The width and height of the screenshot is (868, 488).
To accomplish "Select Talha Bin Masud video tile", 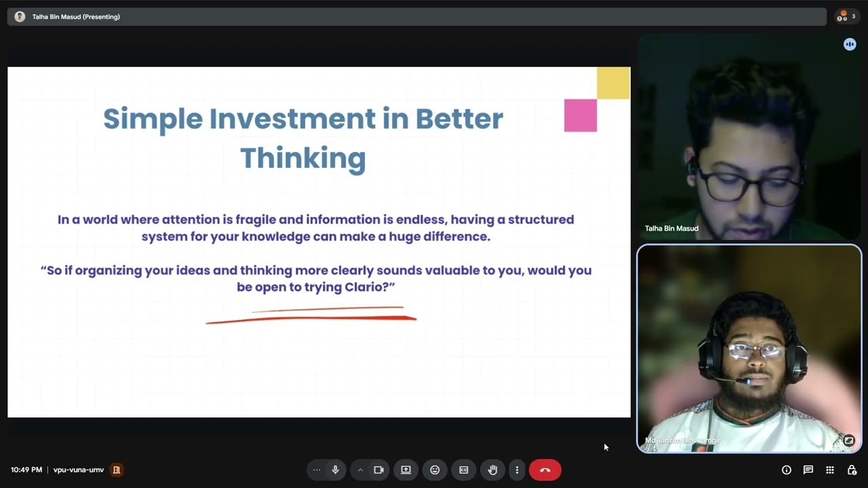I will point(749,137).
